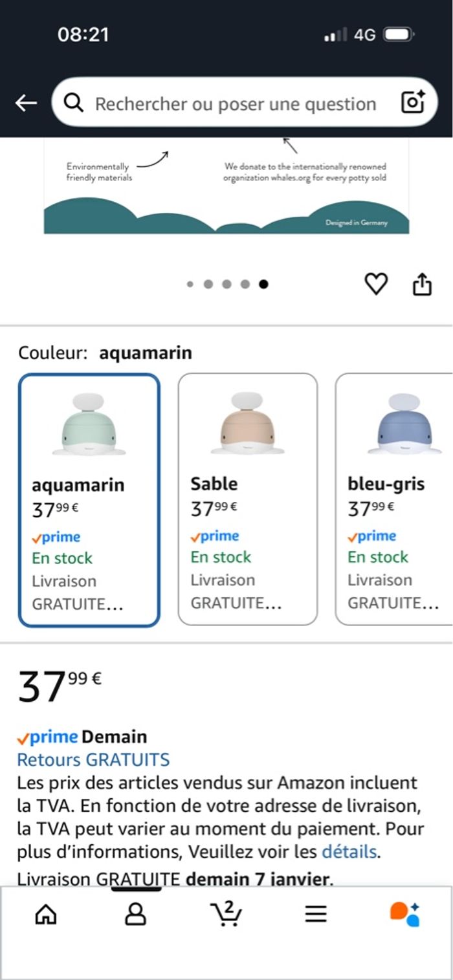This screenshot has width=453, height=980.
Task: Open the account profile tab
Action: tap(135, 913)
